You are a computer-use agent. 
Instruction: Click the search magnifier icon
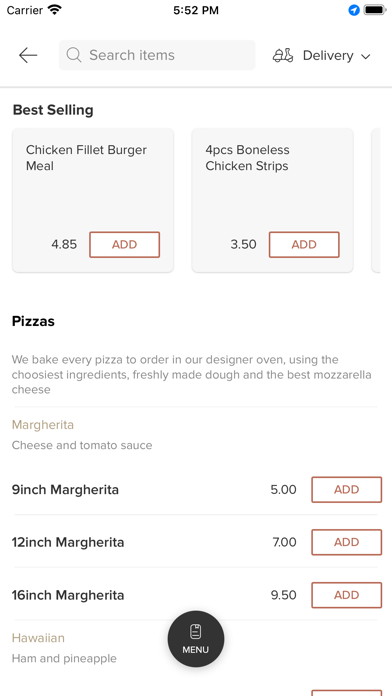[x=74, y=55]
